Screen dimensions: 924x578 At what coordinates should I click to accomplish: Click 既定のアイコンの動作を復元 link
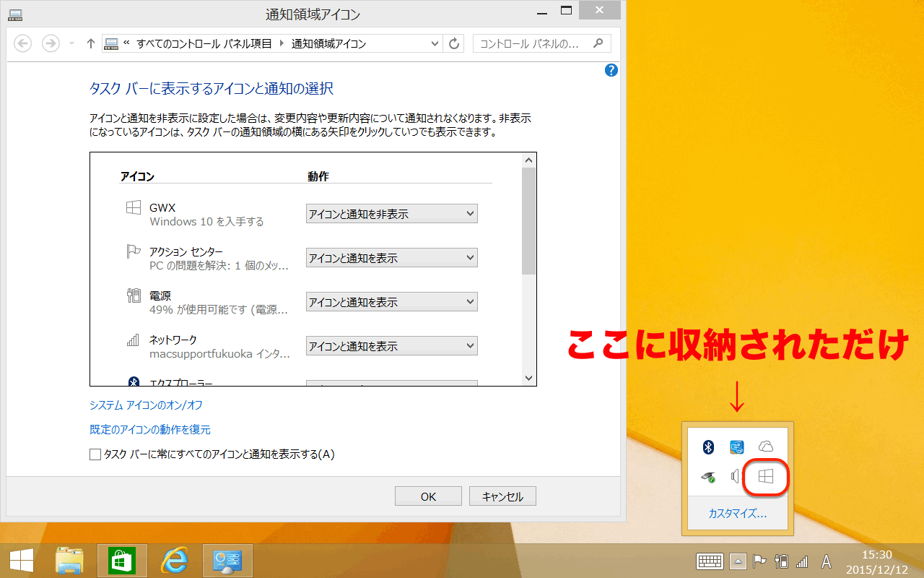(150, 430)
